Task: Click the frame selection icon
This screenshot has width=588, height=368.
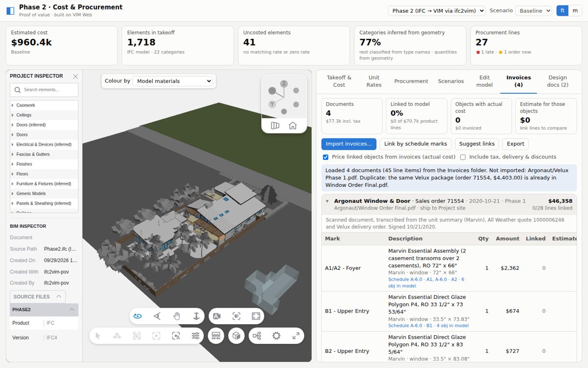Action: [x=236, y=316]
